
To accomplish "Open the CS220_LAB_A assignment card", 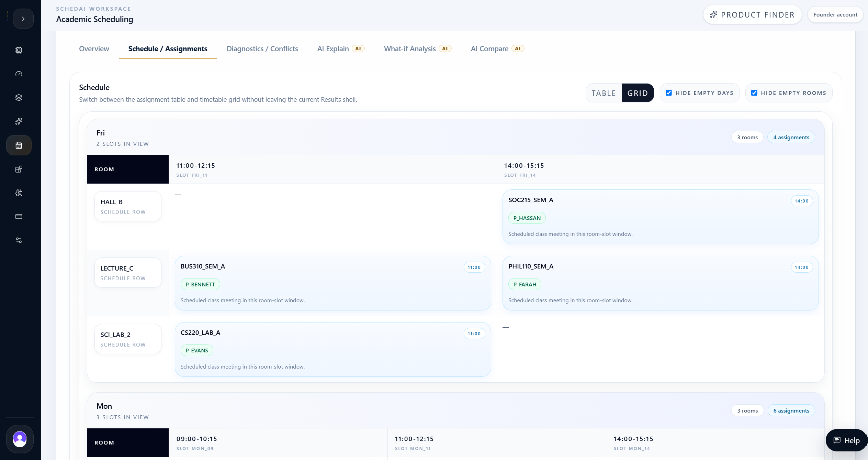I will (x=333, y=350).
